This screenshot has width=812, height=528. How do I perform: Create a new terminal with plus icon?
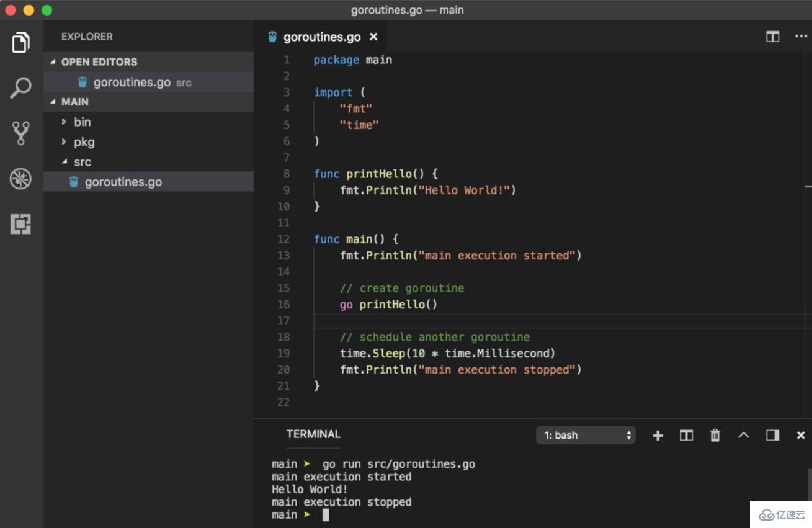(658, 436)
